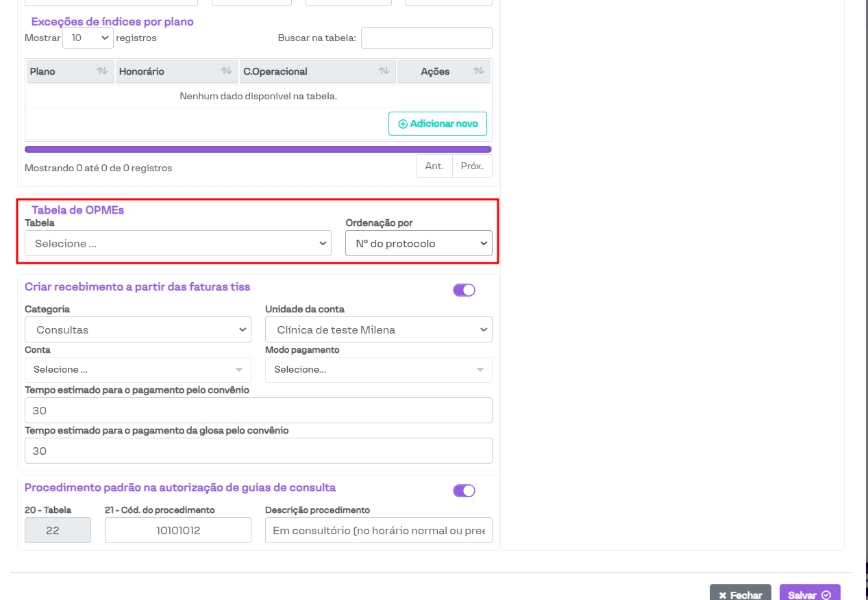
Task: Expand Unidade da conta dropdown
Action: click(378, 330)
